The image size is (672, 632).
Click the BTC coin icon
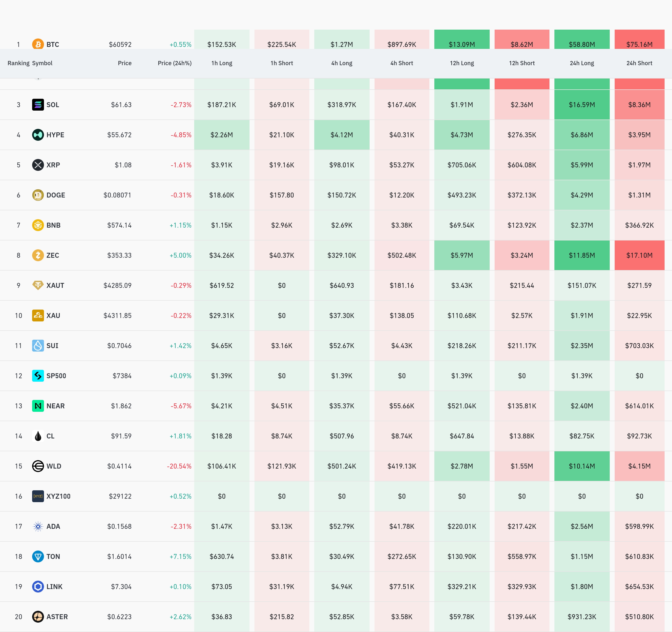pos(38,44)
